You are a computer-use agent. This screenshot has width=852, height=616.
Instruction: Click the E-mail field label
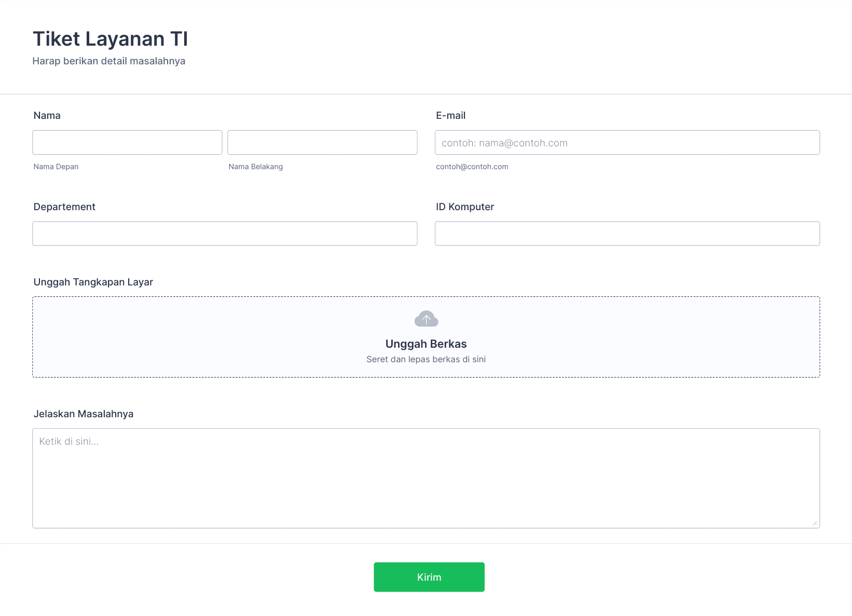(x=451, y=115)
